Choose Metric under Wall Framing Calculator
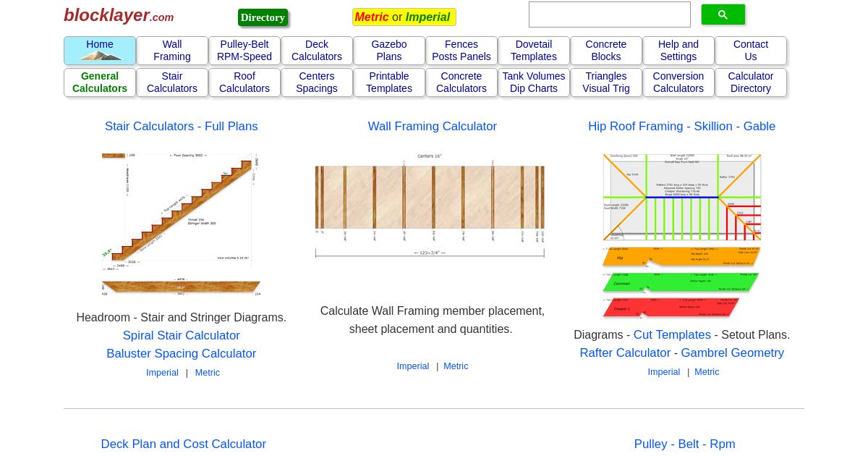The height and width of the screenshot is (456, 868). point(456,366)
